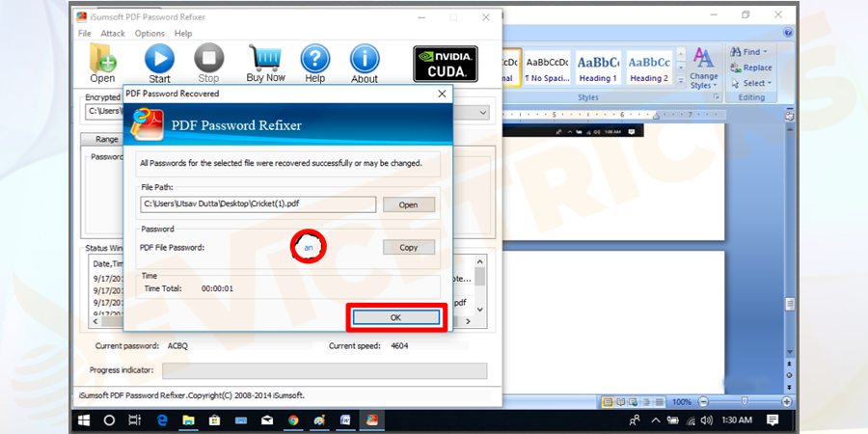This screenshot has height=434, width=868.
Task: Open the Help menu
Action: click(183, 33)
